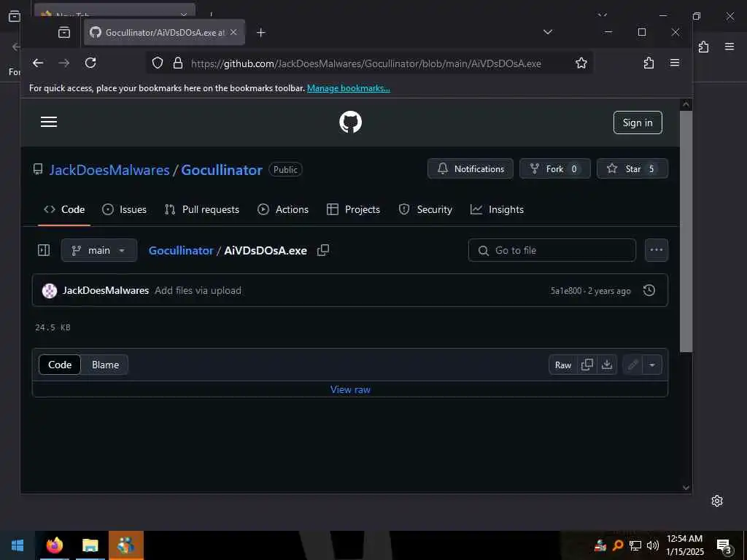Open the Firefox View icon beside the tab
Viewport: 747px width, 560px height.
64,32
